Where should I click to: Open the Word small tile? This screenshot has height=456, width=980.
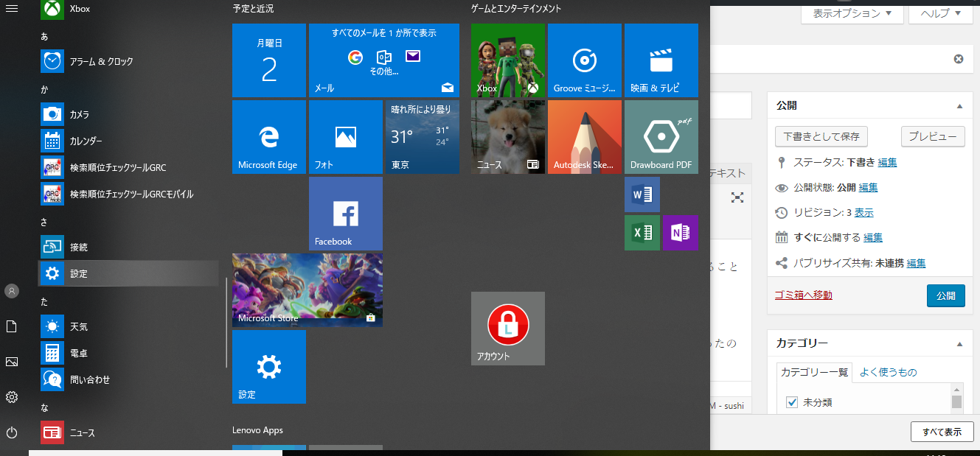pos(642,194)
